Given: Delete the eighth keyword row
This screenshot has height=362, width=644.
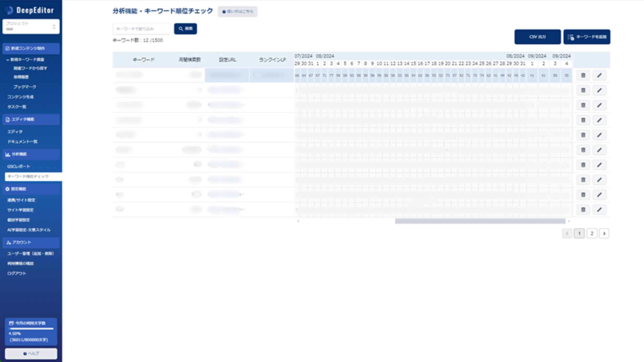Looking at the screenshot, I should 583,180.
